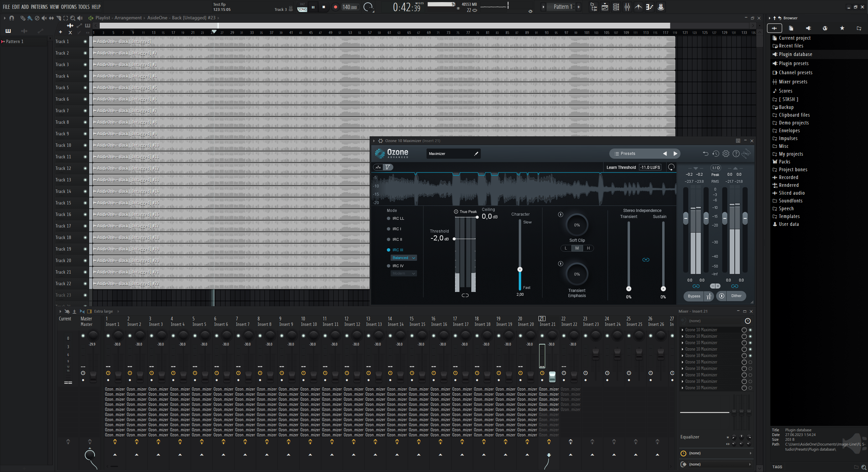Mute Track 5 in the playlist
The image size is (868, 472).
85,88
